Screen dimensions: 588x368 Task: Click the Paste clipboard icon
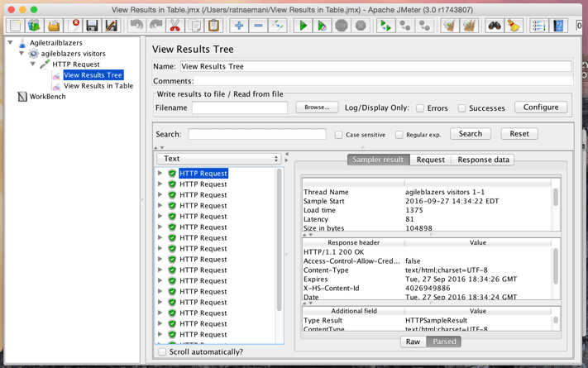point(213,26)
